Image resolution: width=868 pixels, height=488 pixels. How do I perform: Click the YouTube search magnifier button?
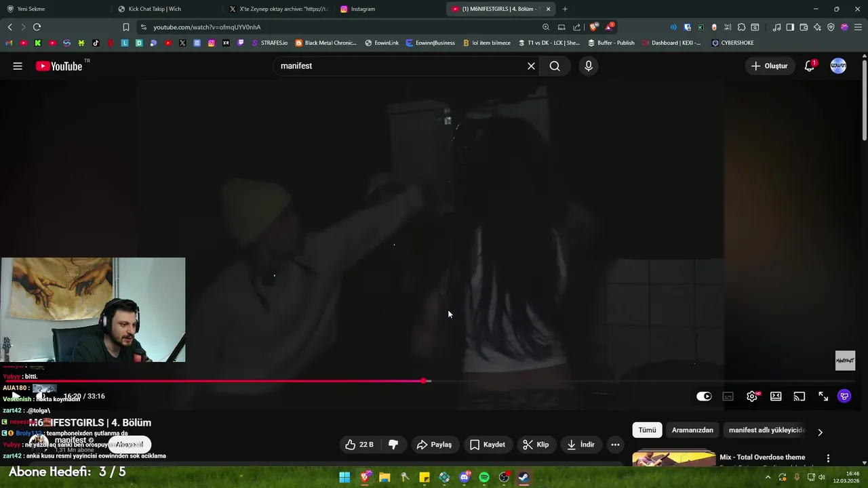(x=555, y=66)
